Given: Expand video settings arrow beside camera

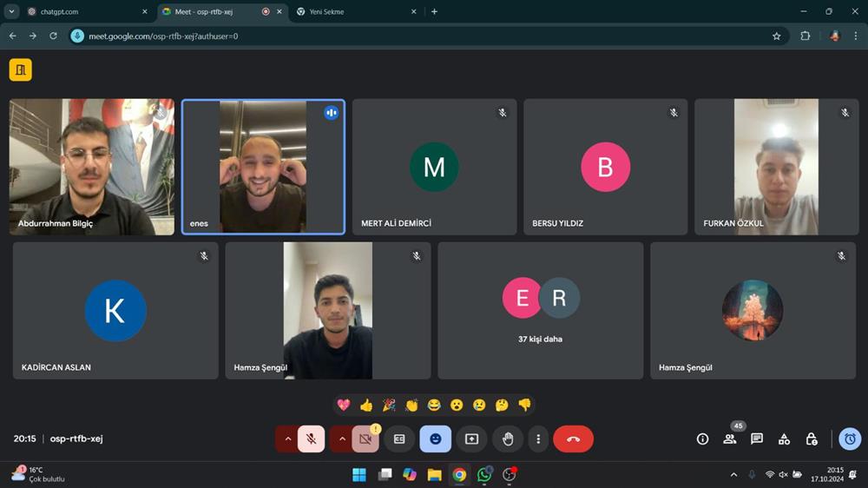Looking at the screenshot, I should click(341, 439).
